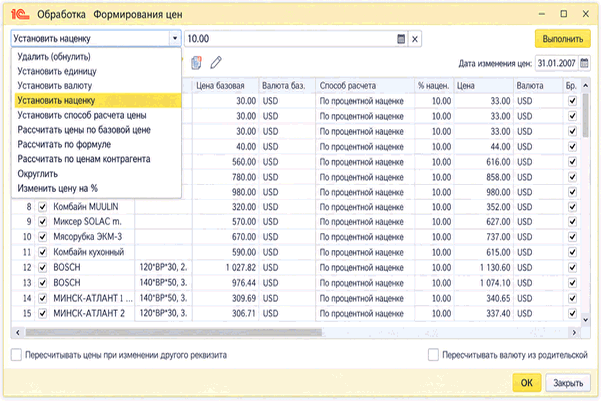Click the 'Цена' column header
This screenshot has height=401, width=601.
(x=484, y=86)
